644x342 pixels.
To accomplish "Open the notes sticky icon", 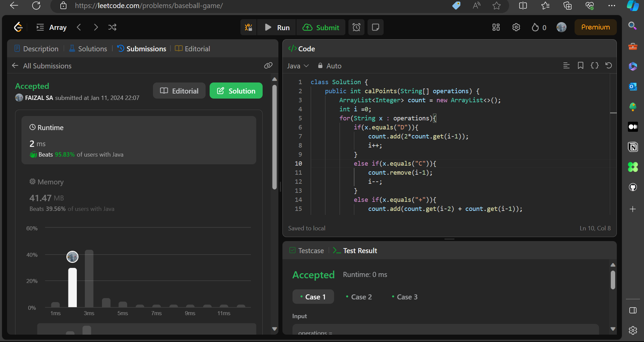I will (x=375, y=27).
